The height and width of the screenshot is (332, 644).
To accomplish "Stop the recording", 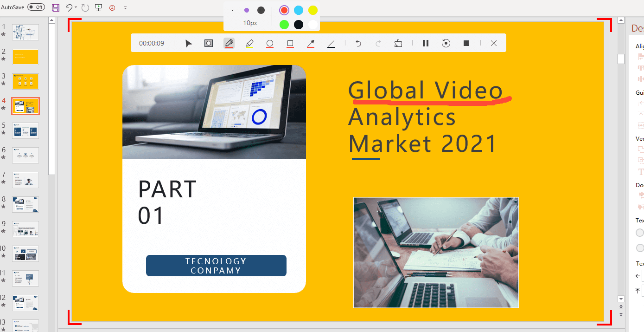I will pyautogui.click(x=466, y=43).
